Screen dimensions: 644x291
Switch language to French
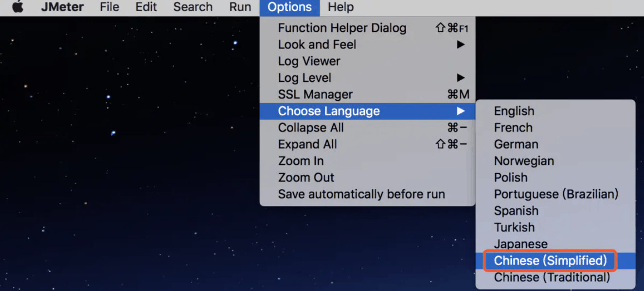[x=555, y=127]
